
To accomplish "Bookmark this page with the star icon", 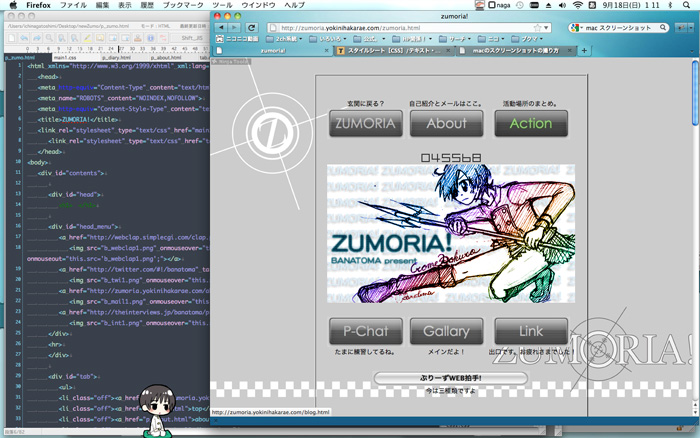I will tap(537, 28).
